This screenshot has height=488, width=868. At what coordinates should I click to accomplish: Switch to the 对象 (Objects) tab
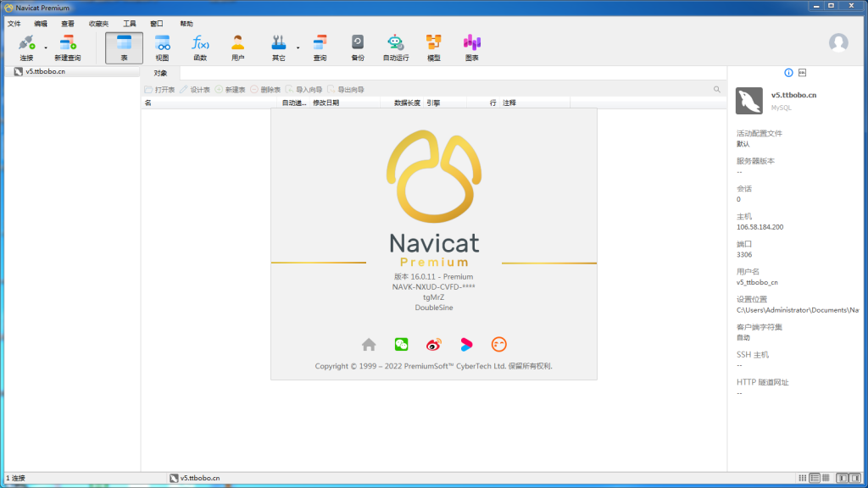click(160, 73)
